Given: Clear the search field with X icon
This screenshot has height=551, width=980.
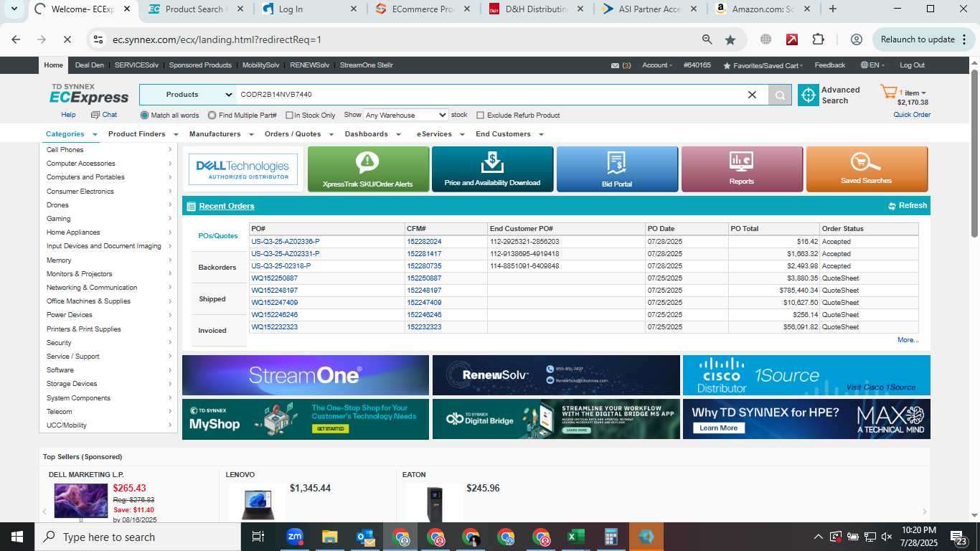Looking at the screenshot, I should pos(752,95).
